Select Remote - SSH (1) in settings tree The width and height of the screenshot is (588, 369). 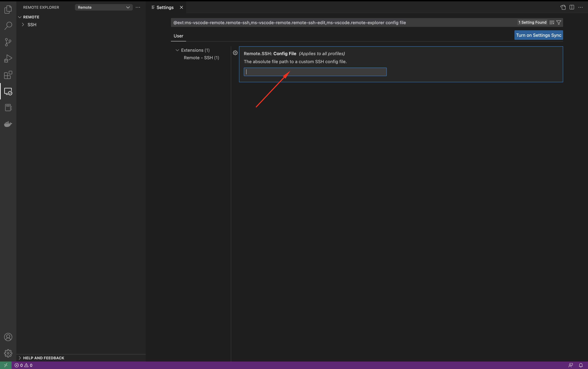tap(201, 58)
